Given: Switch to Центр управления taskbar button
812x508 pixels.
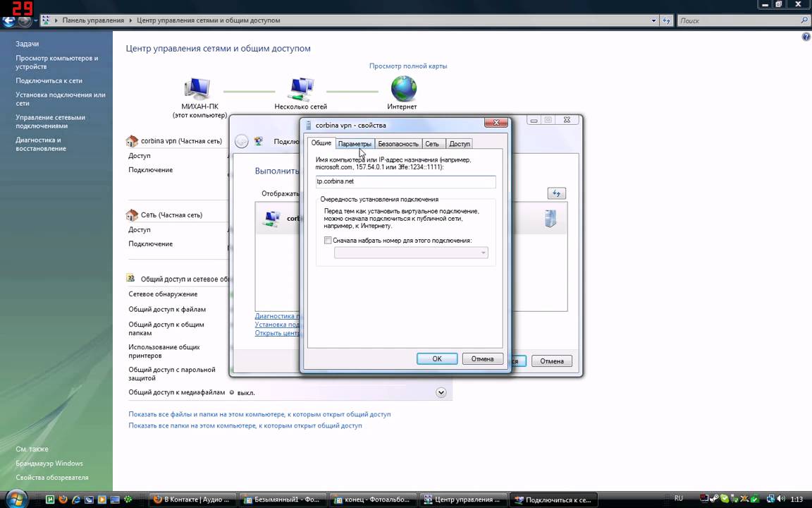Looking at the screenshot, I should tap(462, 500).
